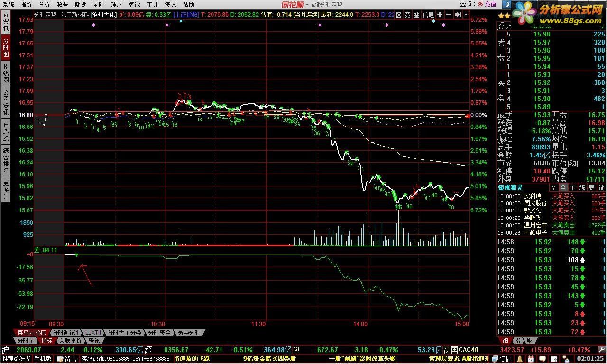Viewport: 607px width, 364px height.
Task: Open the 资讯 sidebar tab
Action: tap(6, 25)
